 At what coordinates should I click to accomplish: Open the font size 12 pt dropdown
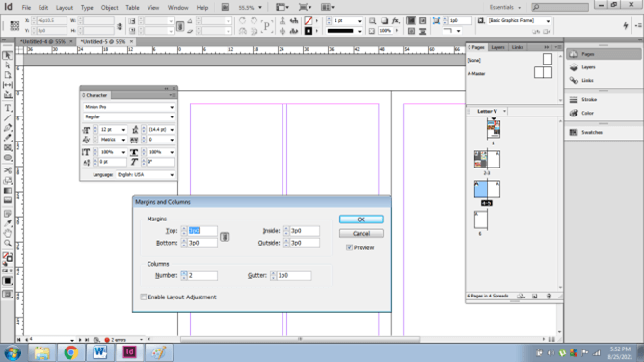(x=123, y=130)
